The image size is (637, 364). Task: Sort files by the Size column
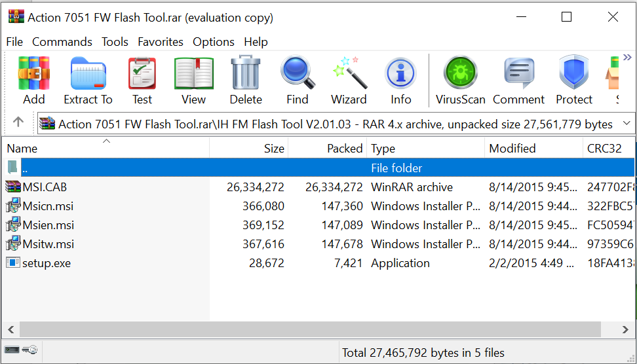point(248,148)
